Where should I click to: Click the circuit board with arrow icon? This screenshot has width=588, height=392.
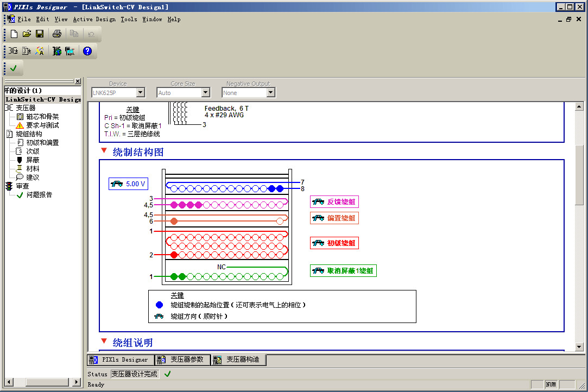point(69,51)
